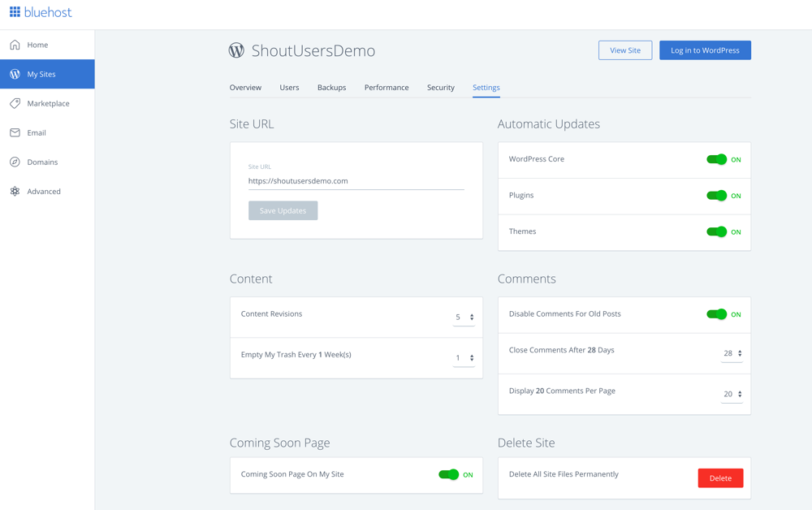
Task: Click the Delete All Site Files Permanently text
Action: [564, 474]
